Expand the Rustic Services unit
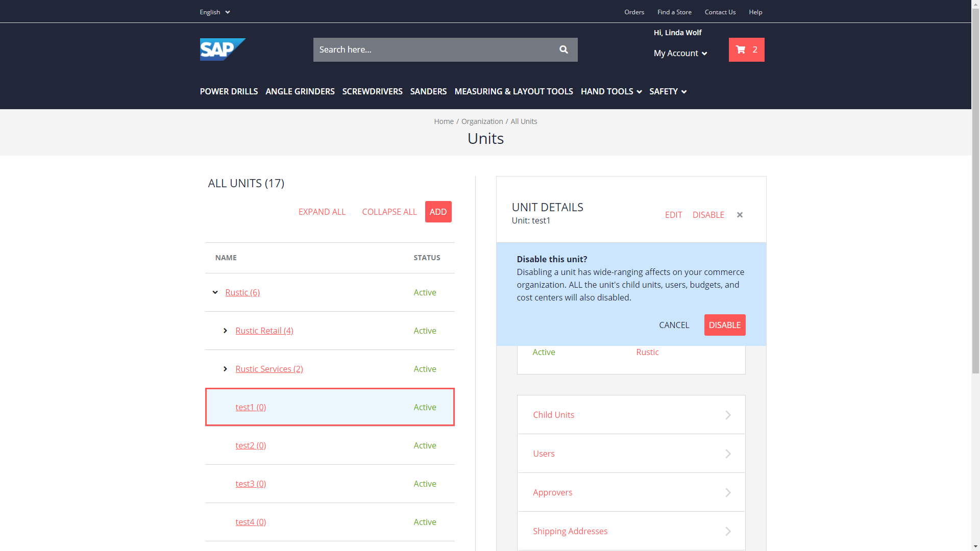 [225, 369]
